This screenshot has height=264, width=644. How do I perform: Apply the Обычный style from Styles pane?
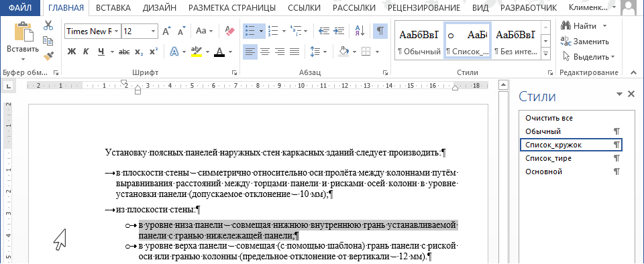571,131
